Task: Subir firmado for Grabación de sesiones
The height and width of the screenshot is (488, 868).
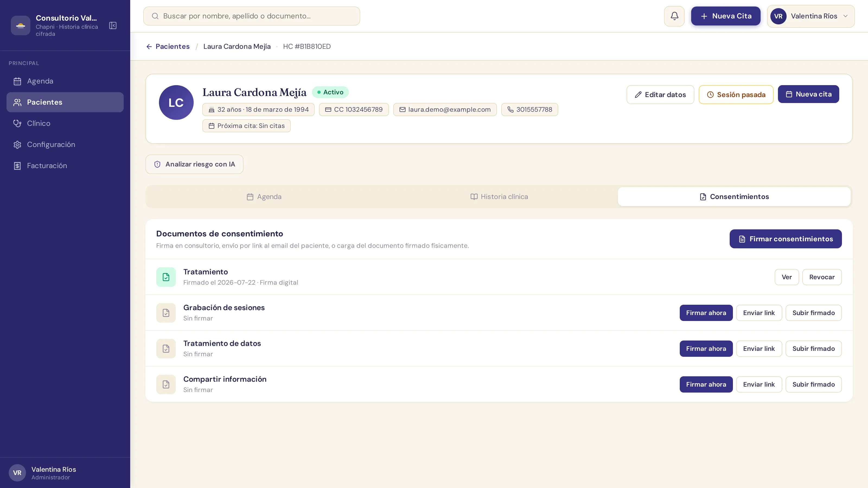Action: (x=813, y=313)
